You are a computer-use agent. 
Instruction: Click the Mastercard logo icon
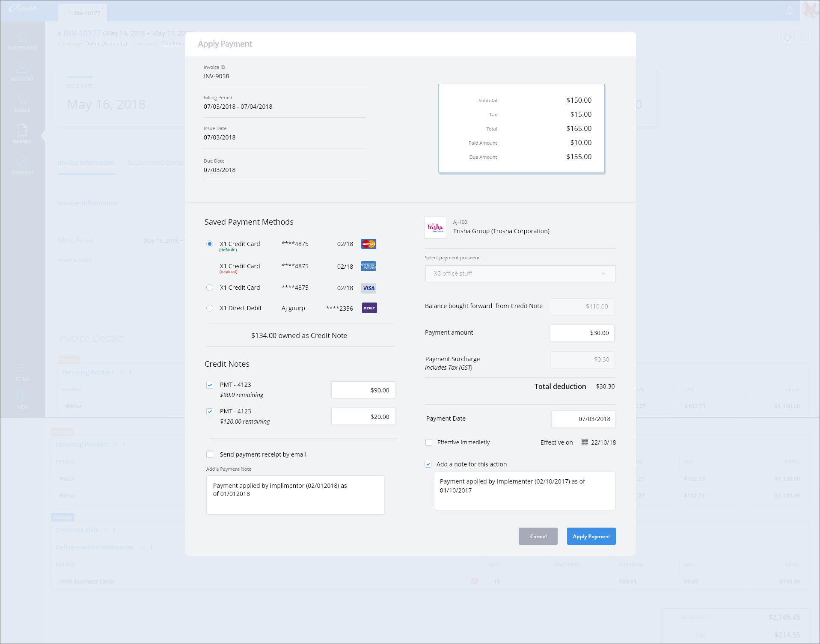(368, 244)
